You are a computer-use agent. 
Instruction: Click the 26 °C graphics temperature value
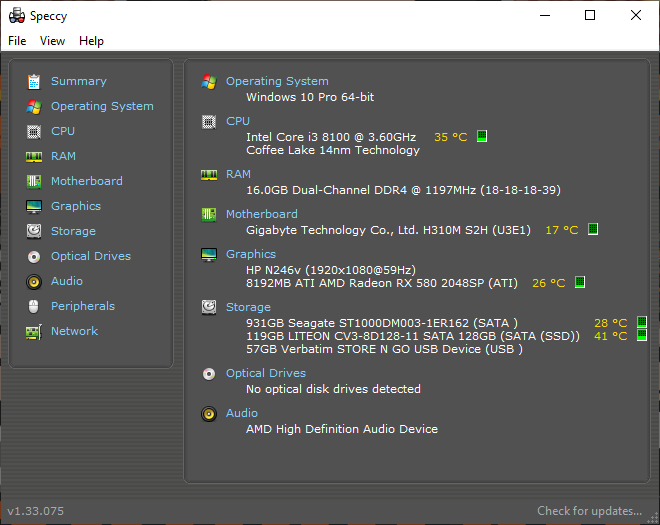548,283
